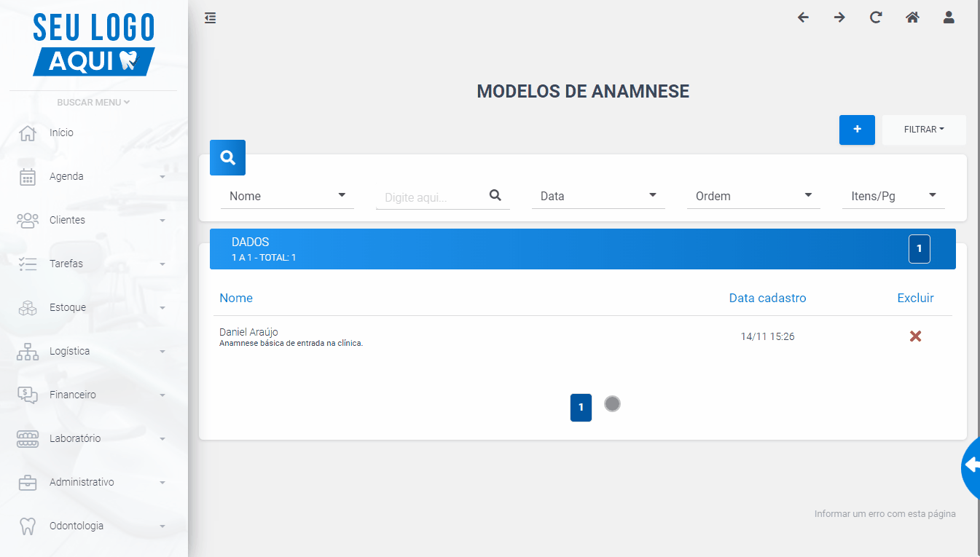Click the page vertical scrollbar
The image size is (980, 557).
pos(978,278)
